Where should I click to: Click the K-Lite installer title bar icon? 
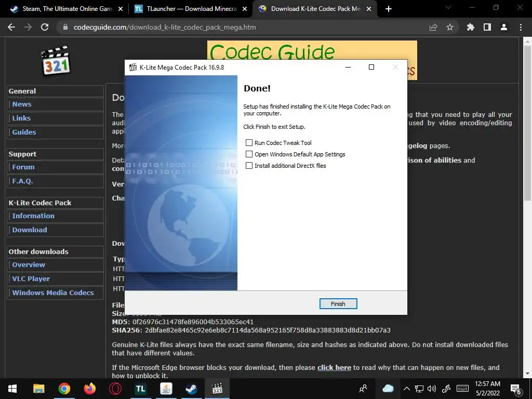coord(133,67)
